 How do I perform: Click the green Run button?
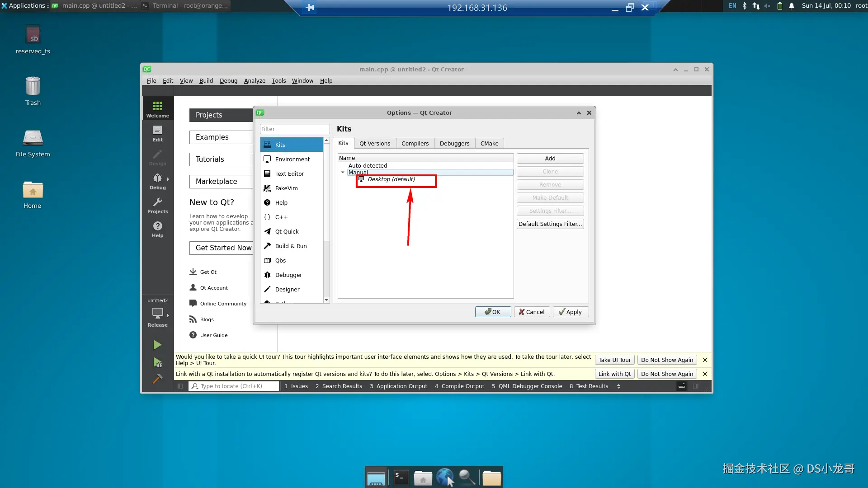tap(157, 345)
